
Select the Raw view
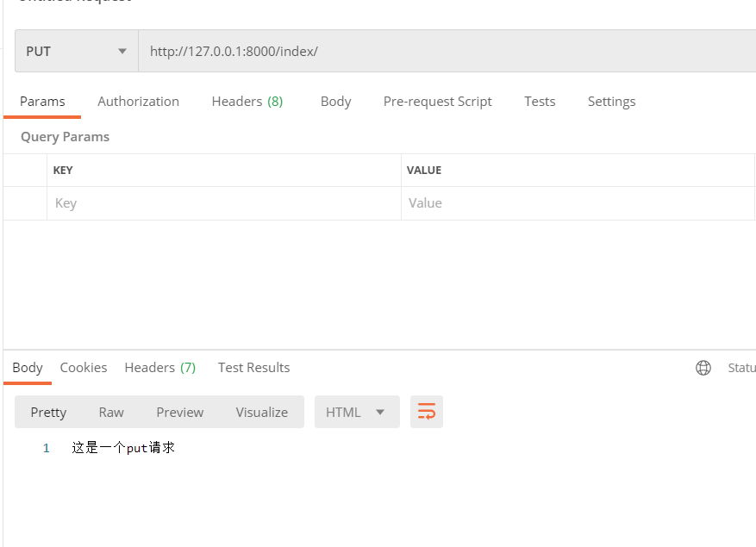[x=111, y=412]
